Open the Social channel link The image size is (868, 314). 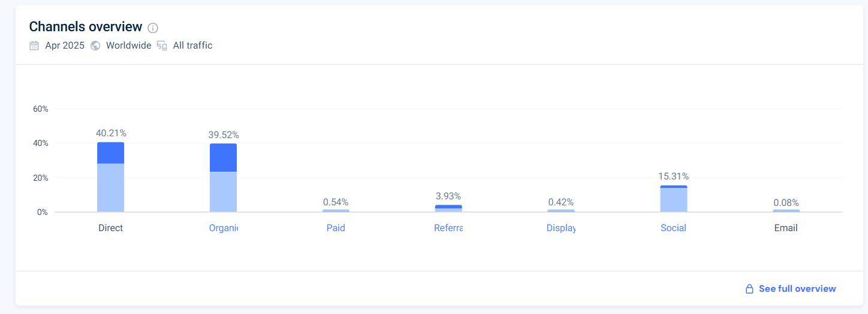673,228
